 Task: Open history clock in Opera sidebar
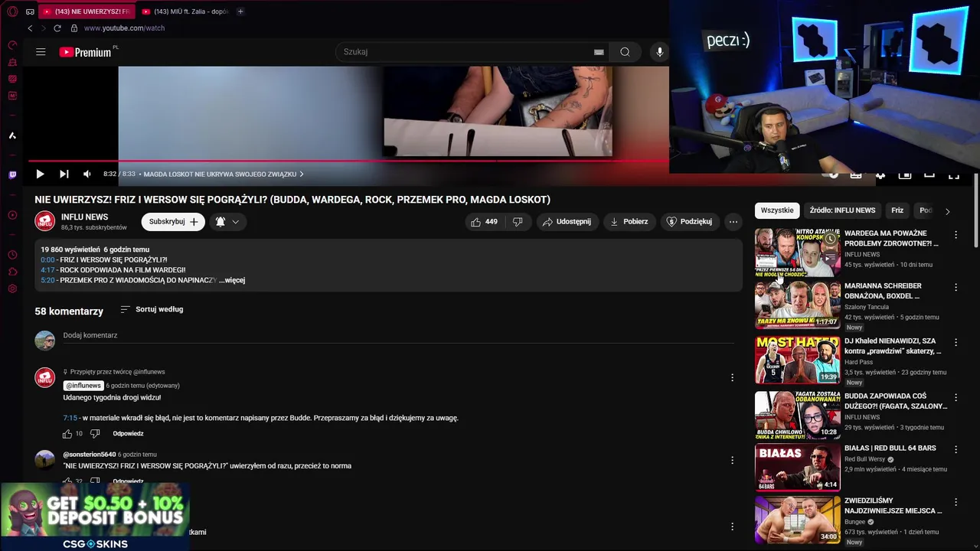pos(12,255)
